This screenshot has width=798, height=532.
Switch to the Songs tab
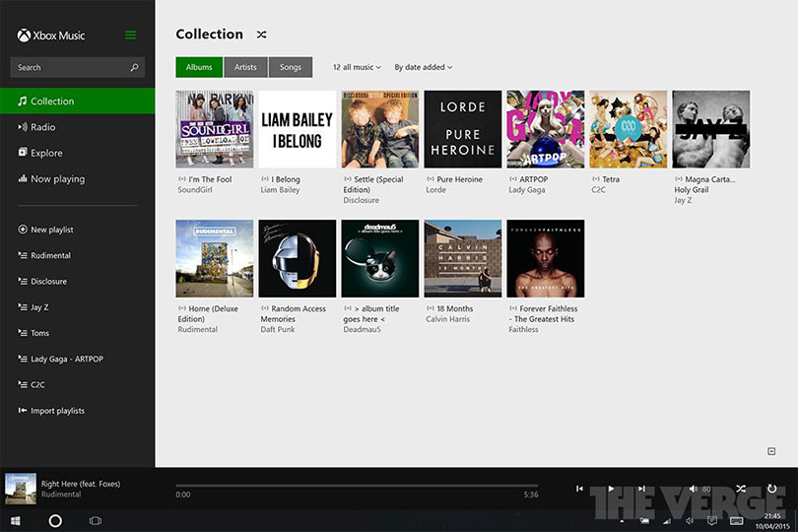pyautogui.click(x=290, y=67)
